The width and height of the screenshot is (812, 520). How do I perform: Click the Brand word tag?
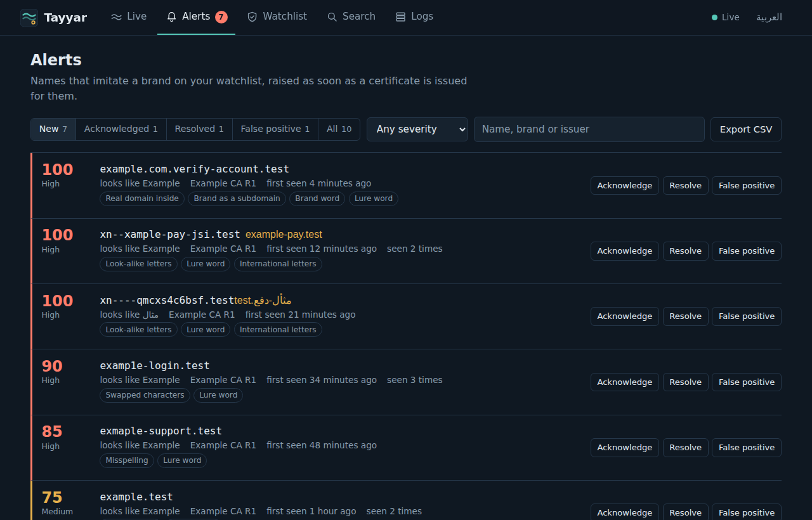pyautogui.click(x=317, y=198)
